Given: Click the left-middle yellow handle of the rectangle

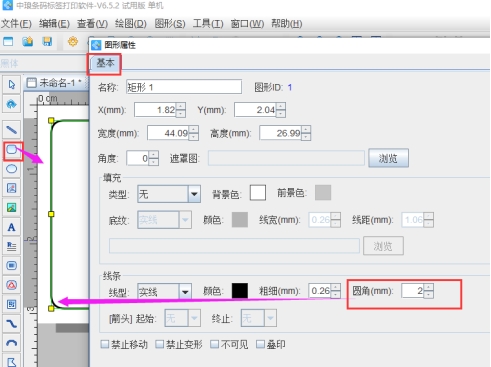Looking at the screenshot, I should click(x=51, y=214).
